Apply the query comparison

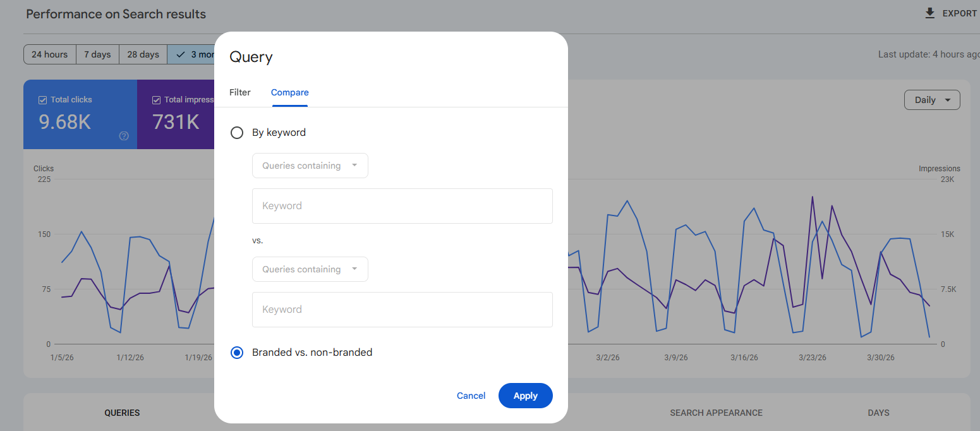(525, 395)
